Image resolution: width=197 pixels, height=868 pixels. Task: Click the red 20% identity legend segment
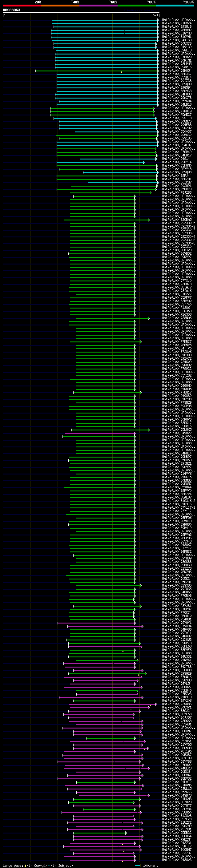(x=22, y=6)
